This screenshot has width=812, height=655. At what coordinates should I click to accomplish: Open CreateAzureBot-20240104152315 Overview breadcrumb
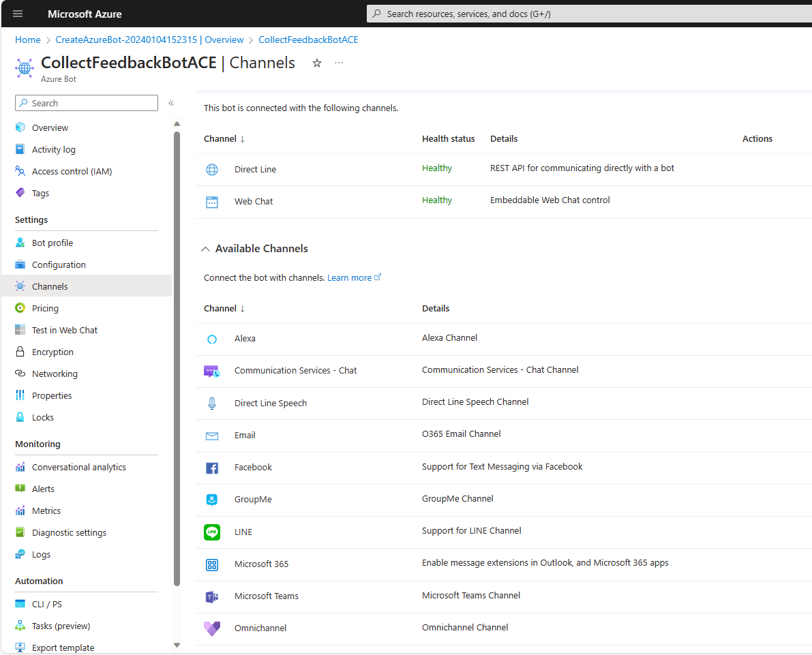(149, 40)
